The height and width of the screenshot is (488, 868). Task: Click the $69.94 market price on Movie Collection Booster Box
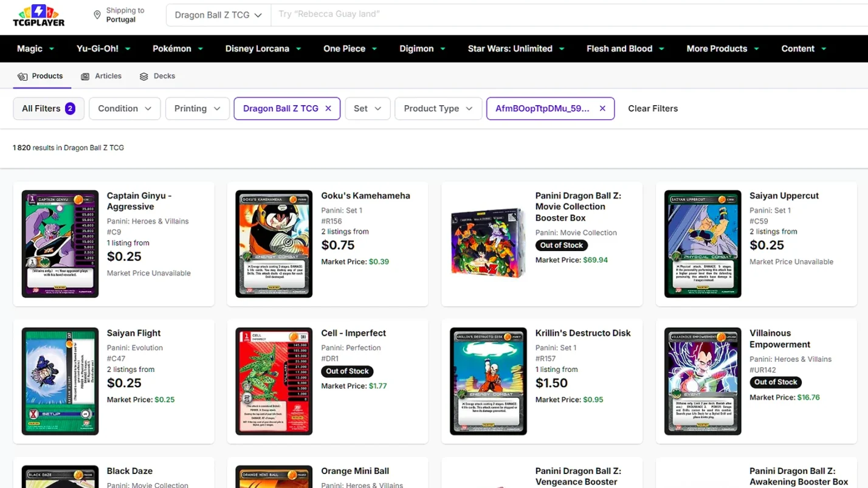pos(596,260)
